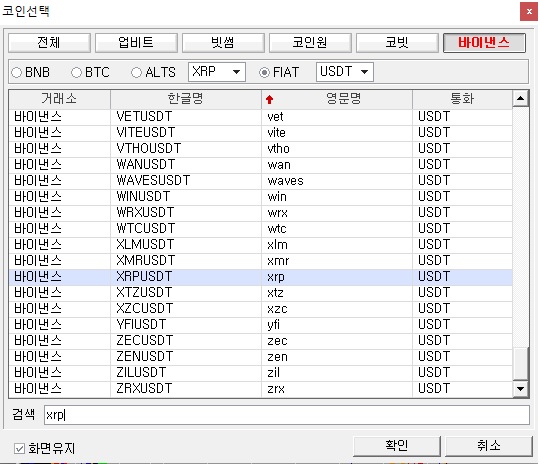This screenshot has width=540, height=464.
Task: Click the 'zrx' English name cell
Action: [x=337, y=389]
